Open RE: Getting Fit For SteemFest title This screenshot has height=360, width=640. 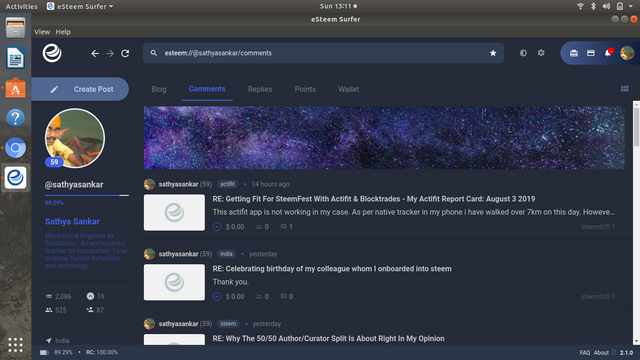[373, 199]
